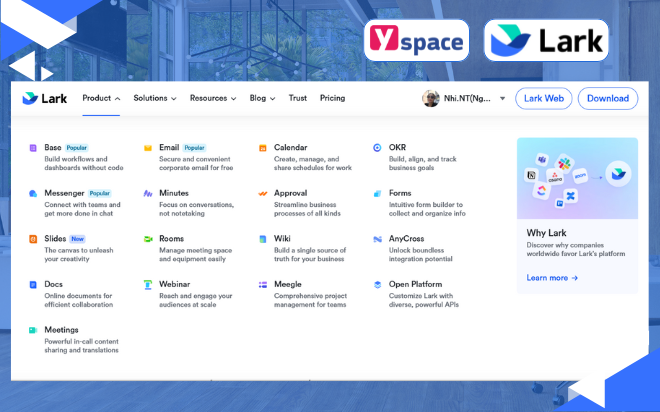Click the Meegle list icon
Viewport: 660px width, 412px height.
(x=263, y=284)
